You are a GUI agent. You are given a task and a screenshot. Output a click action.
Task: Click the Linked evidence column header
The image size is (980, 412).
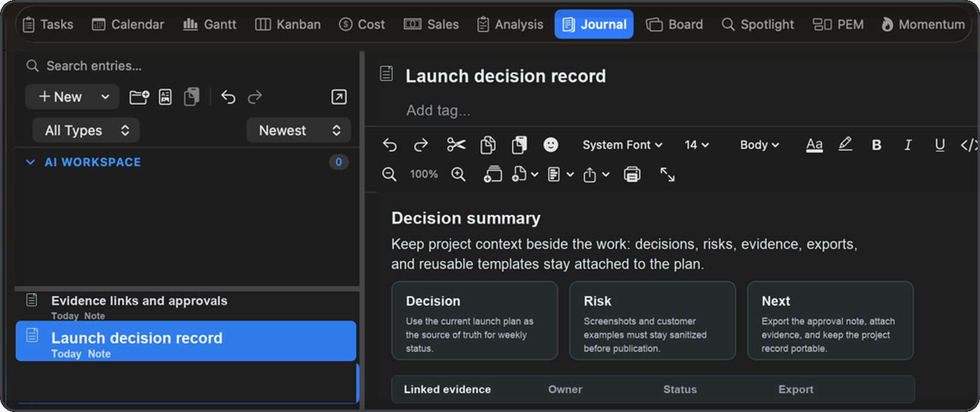click(447, 389)
